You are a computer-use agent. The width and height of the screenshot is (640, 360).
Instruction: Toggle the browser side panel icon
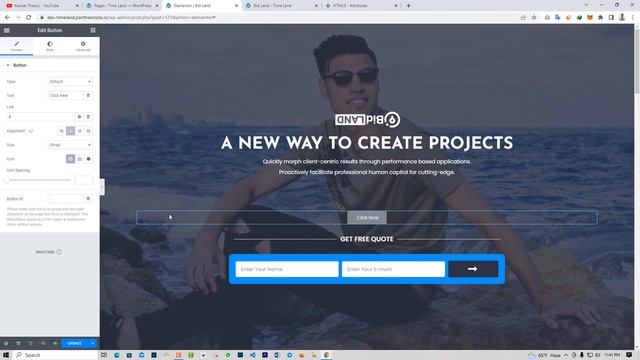coord(611,18)
